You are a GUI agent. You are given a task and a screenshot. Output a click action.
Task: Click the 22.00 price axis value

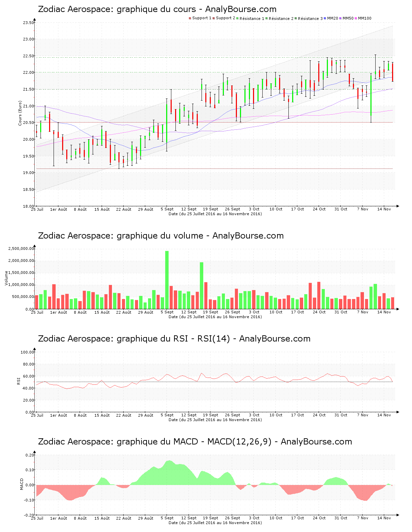pyautogui.click(x=28, y=73)
